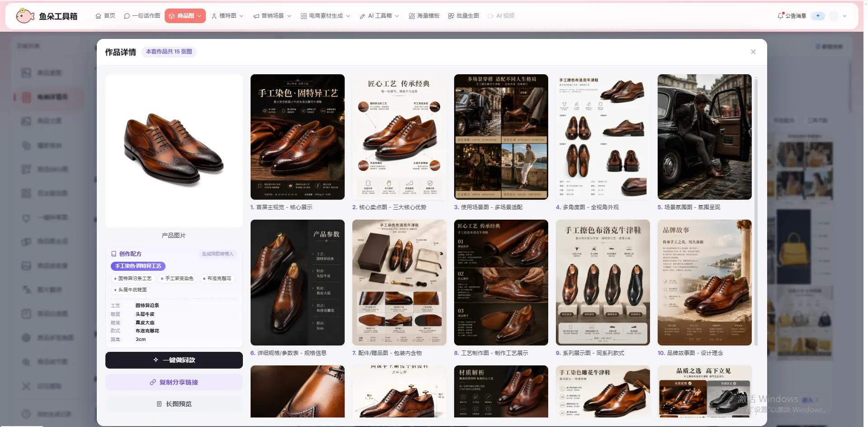
Task: Click the 布洛克雕花 tag
Action: click(217, 278)
